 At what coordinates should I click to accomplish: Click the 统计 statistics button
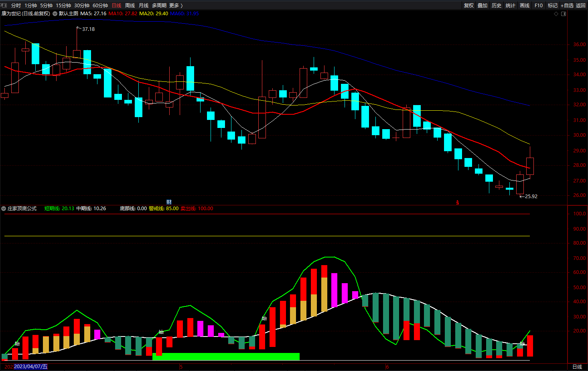[511, 5]
